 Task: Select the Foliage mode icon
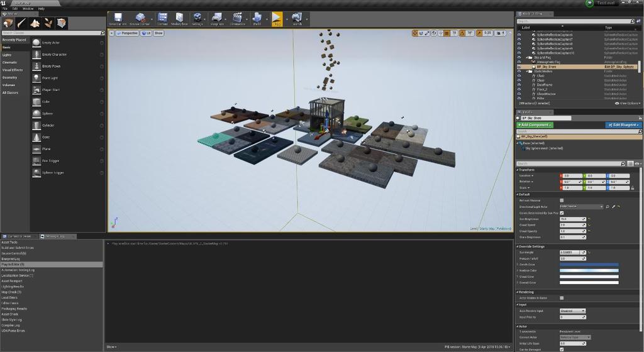[48, 23]
